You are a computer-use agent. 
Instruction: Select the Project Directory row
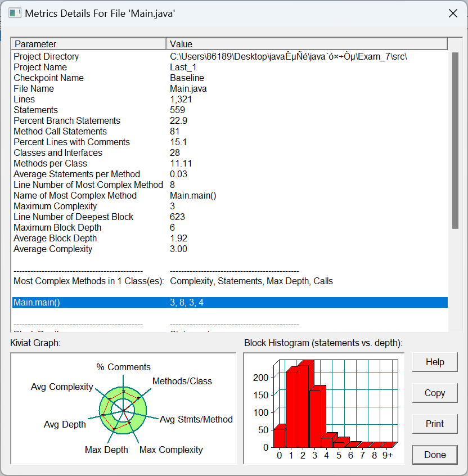pos(229,56)
